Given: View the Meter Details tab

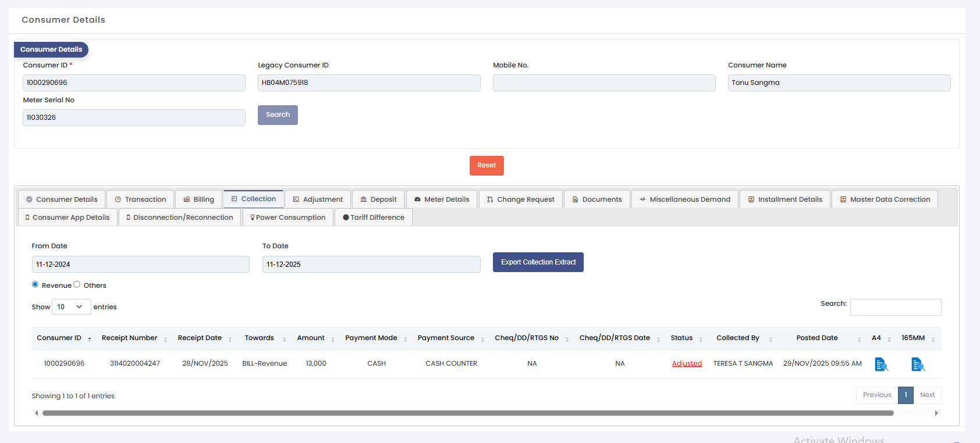Looking at the screenshot, I should tap(442, 199).
